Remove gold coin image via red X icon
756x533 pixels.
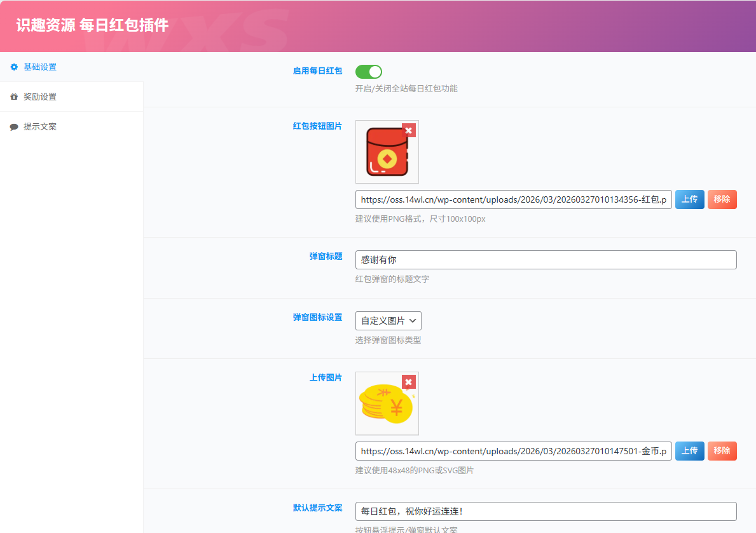point(408,382)
